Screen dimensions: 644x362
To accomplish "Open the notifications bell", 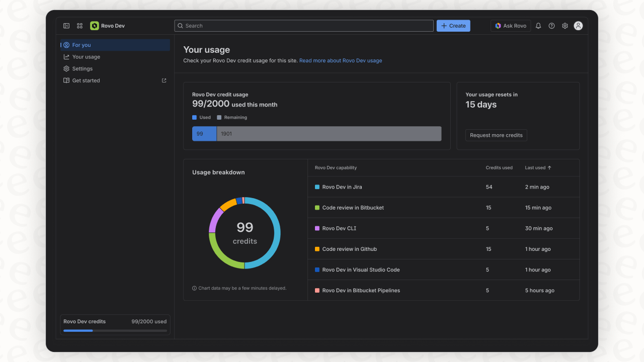I will tap(538, 26).
